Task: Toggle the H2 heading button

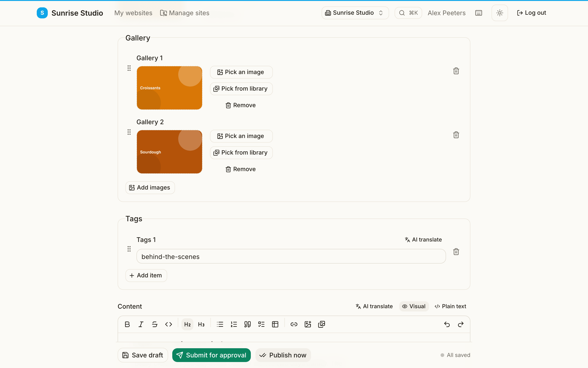Action: [x=187, y=324]
